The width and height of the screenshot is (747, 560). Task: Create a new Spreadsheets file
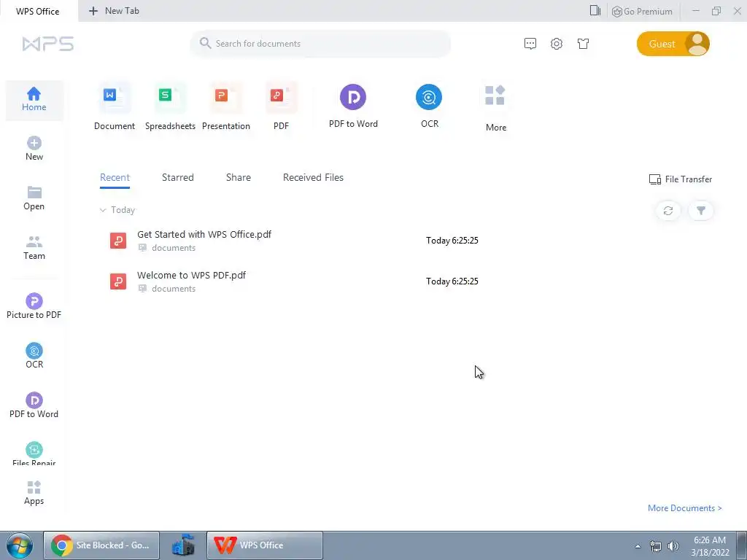[x=170, y=106]
